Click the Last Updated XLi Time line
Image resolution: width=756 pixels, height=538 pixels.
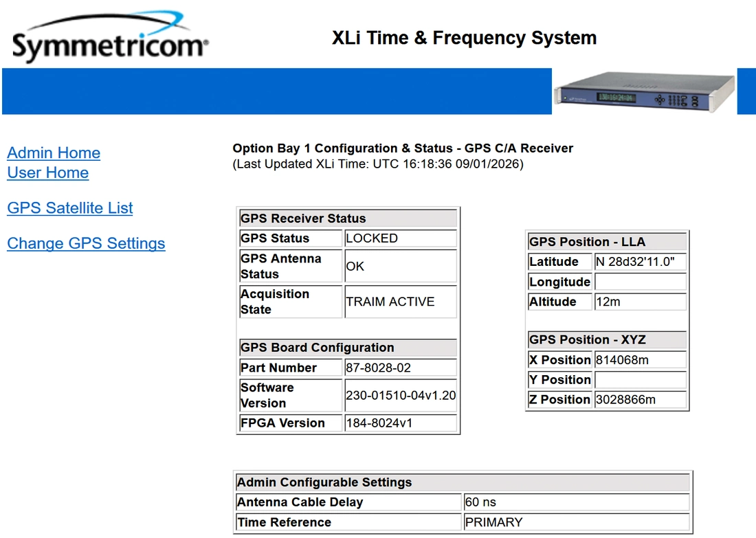click(378, 164)
